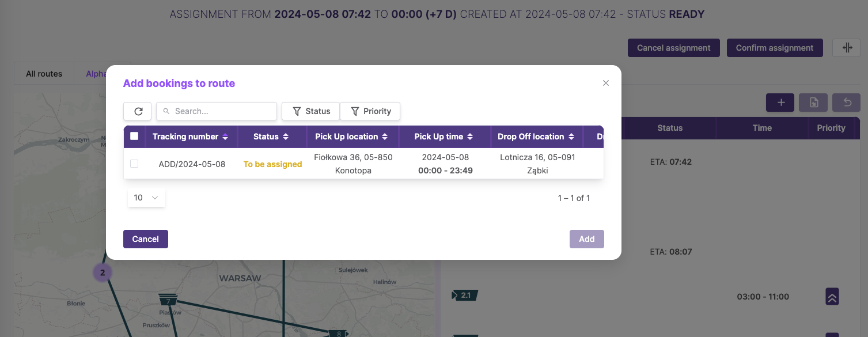868x337 pixels.
Task: Expand the 10 rows-per-page selector
Action: 146,198
